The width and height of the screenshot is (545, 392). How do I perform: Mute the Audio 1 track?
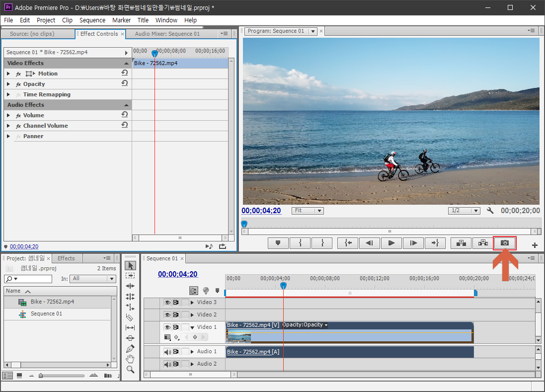click(167, 352)
